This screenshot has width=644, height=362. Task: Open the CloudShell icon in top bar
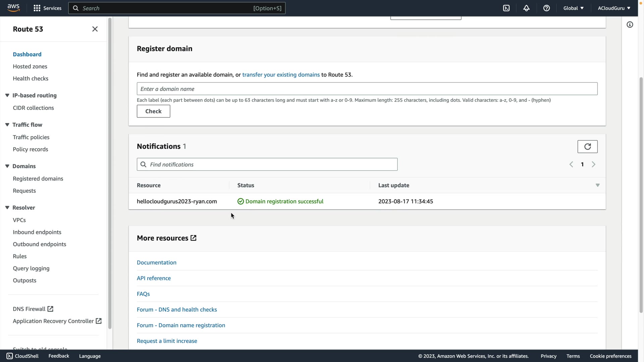coord(506,8)
